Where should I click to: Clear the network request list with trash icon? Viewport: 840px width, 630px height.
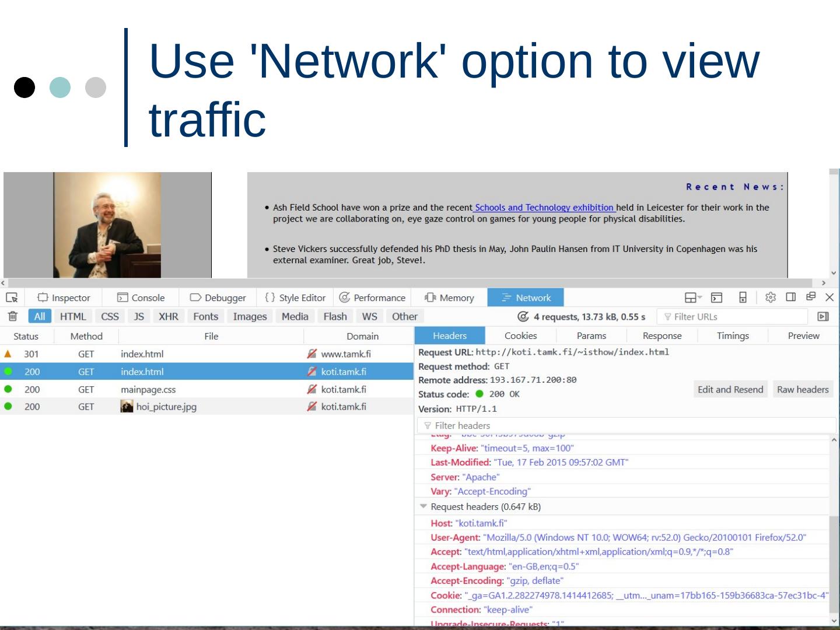coord(12,316)
